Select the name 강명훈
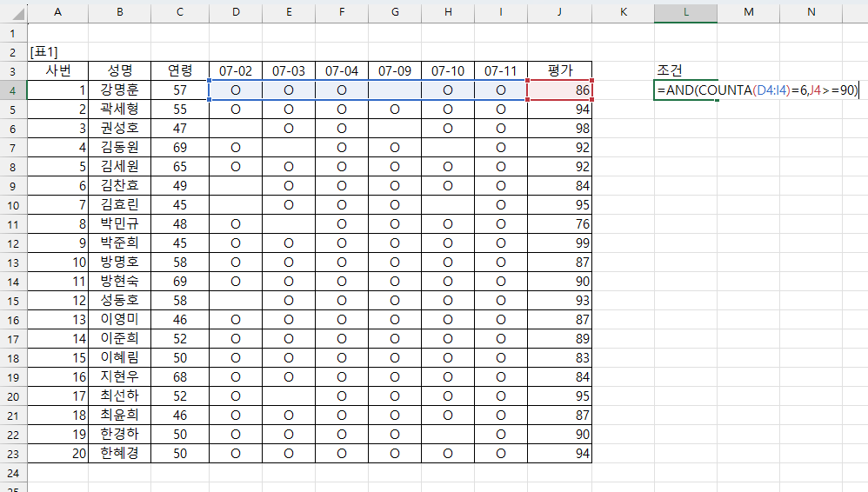 point(119,90)
